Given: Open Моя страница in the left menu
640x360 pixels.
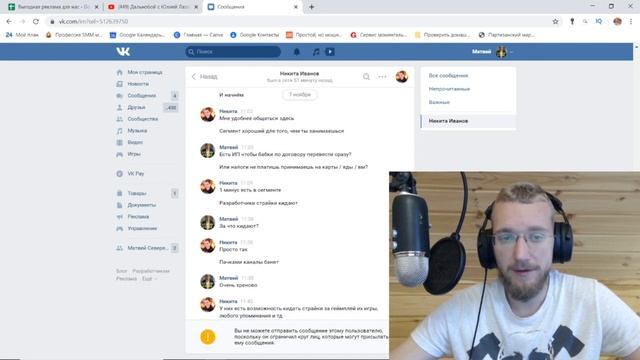Looking at the screenshot, I should (x=145, y=72).
